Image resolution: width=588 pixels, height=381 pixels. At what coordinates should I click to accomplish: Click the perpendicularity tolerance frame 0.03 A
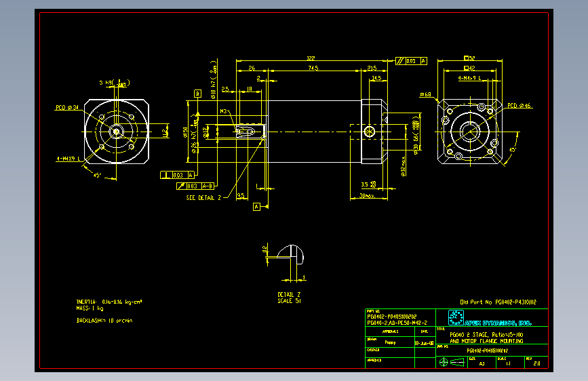click(178, 175)
